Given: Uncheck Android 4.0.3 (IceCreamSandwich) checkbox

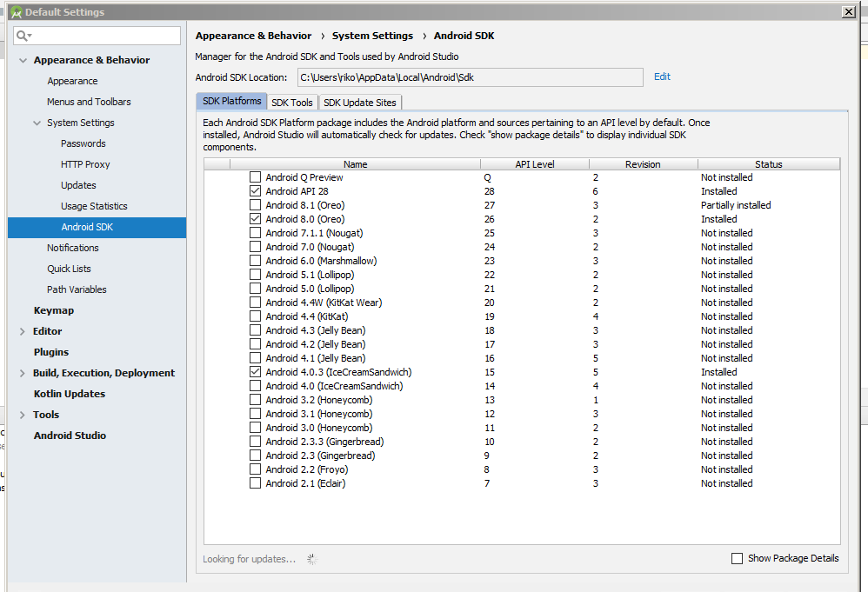Looking at the screenshot, I should pyautogui.click(x=255, y=372).
